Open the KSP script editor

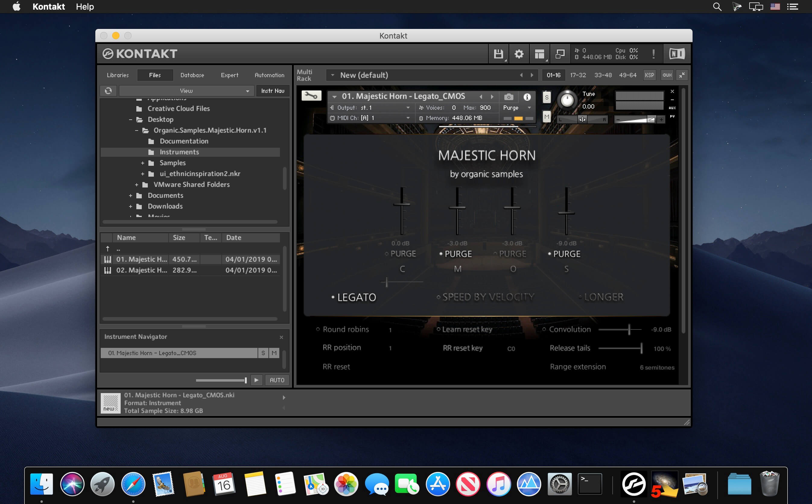649,75
